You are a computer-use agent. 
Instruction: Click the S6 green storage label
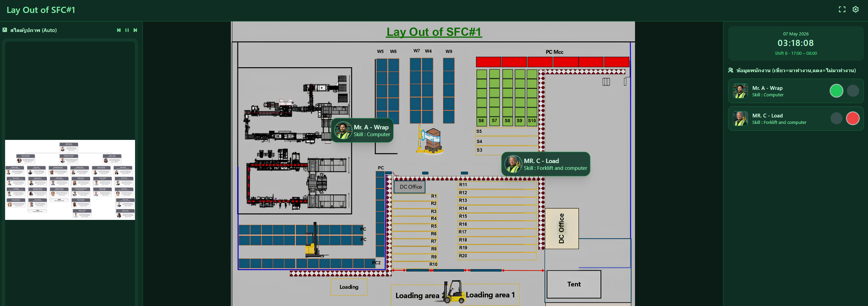pyautogui.click(x=481, y=120)
